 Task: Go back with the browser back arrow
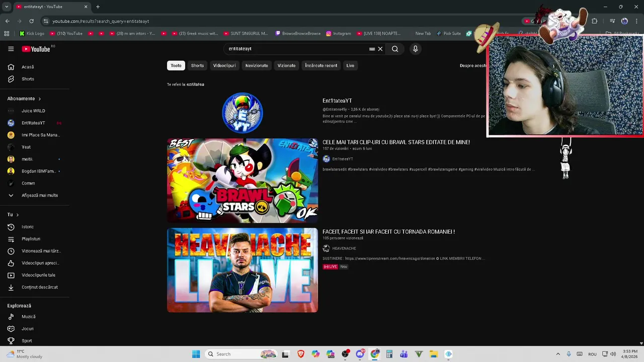click(x=7, y=21)
